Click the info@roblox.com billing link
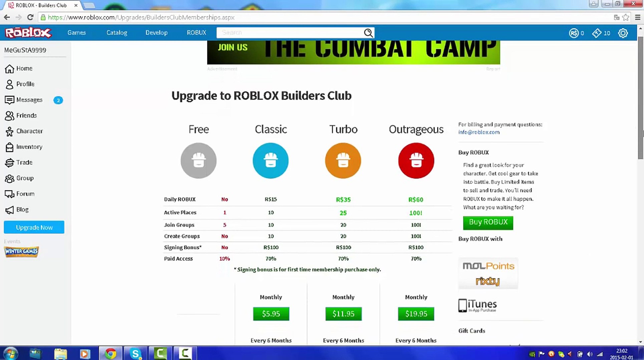The width and height of the screenshot is (644, 360). pyautogui.click(x=479, y=132)
